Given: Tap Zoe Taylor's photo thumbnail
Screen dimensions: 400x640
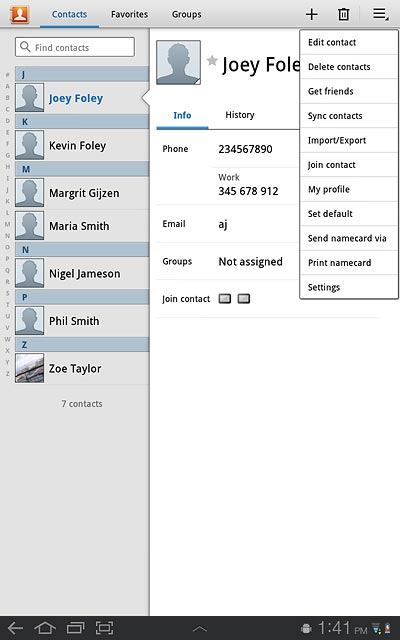Looking at the screenshot, I should 29,368.
